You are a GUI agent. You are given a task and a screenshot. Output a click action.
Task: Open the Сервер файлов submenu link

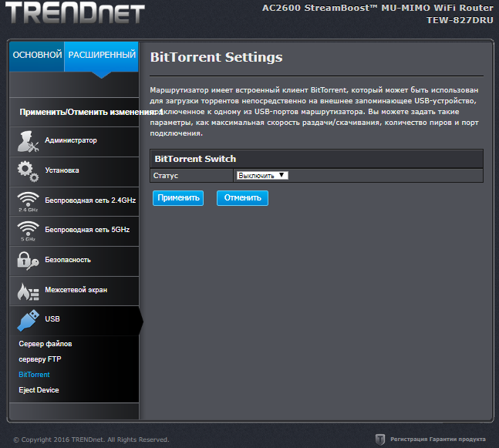point(46,344)
